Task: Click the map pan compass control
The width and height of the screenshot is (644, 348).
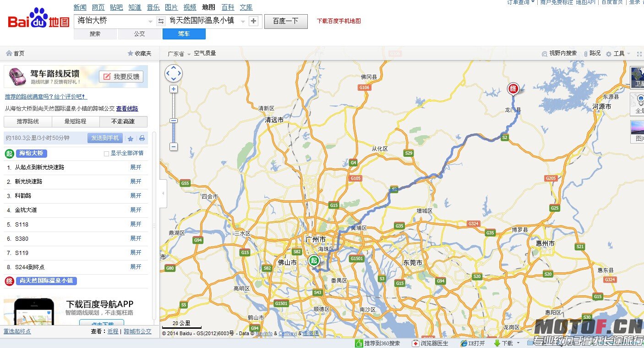Action: [x=174, y=73]
